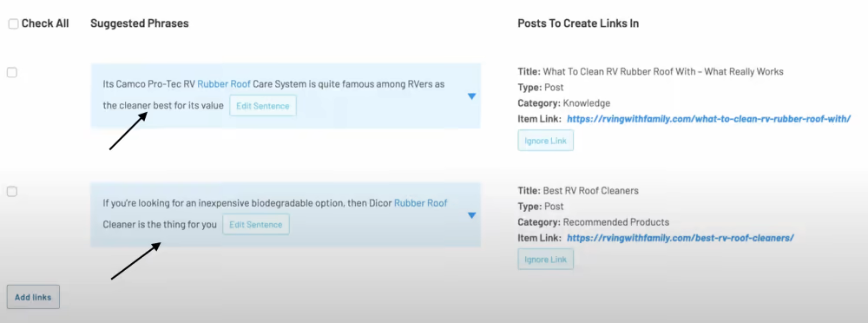Tick the Check All checkbox
Viewport: 868px width, 323px height.
[13, 23]
